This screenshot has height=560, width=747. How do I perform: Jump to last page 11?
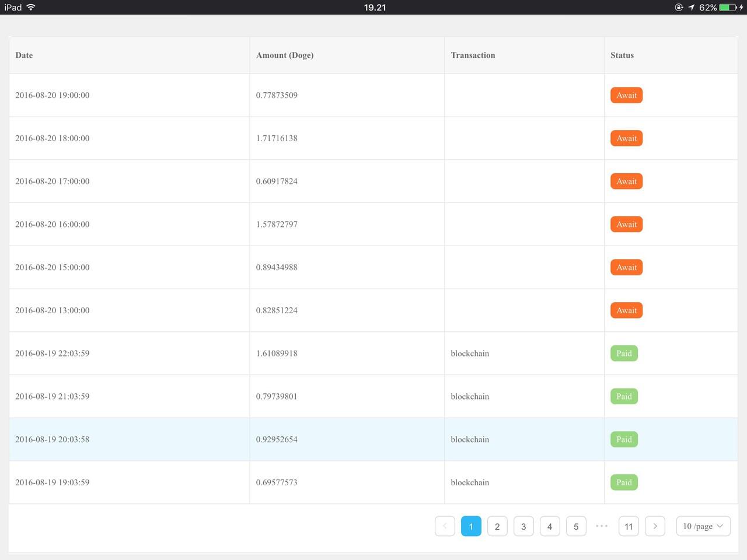(x=629, y=526)
